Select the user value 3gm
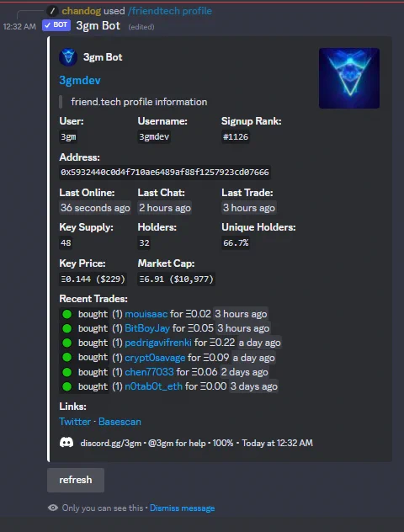404x532 pixels. [68, 136]
